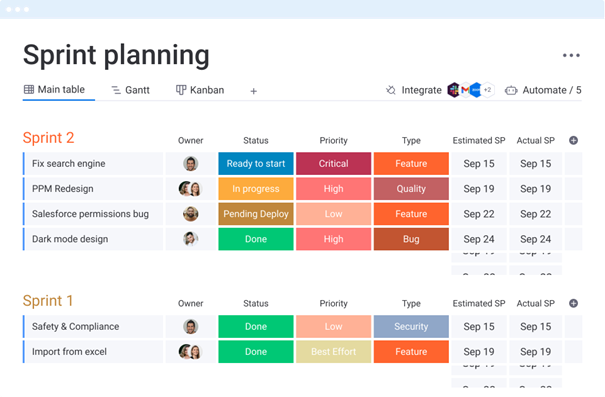The image size is (605, 397).
Task: Show the +2 more integrations
Action: (x=488, y=90)
